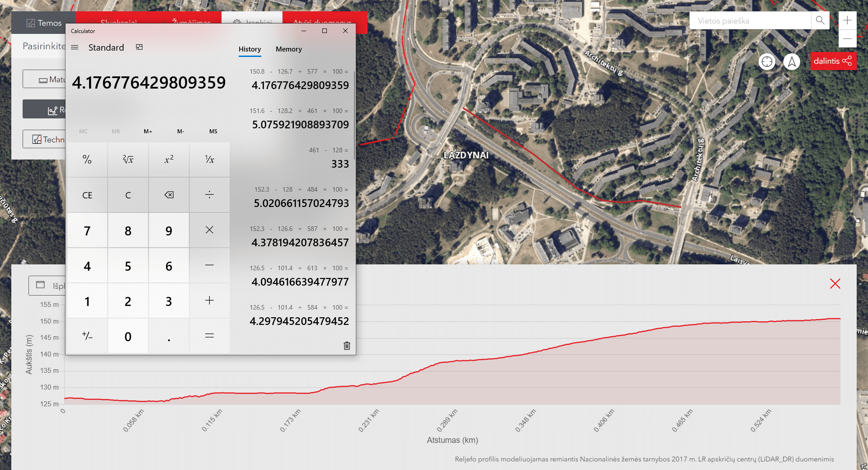The image size is (868, 470).
Task: Toggle Keep on top calculator icon
Action: [x=139, y=47]
